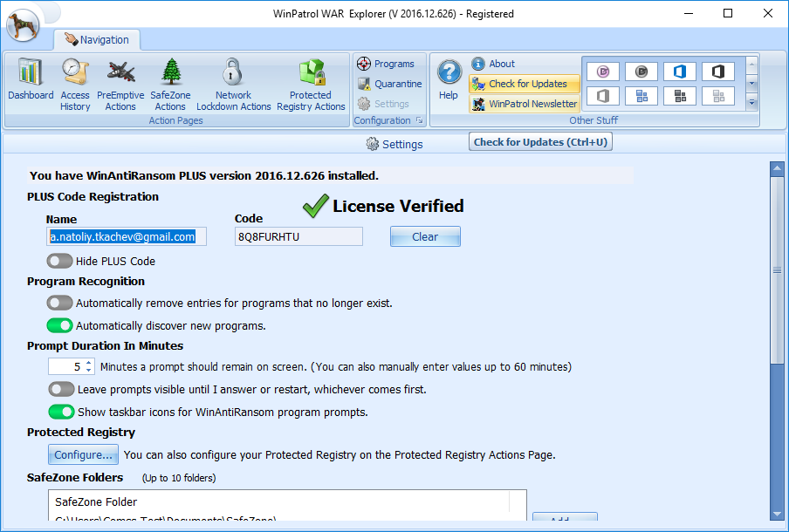Open the WinPatrol Newsletter
Screen dimensions: 789x532
524,104
